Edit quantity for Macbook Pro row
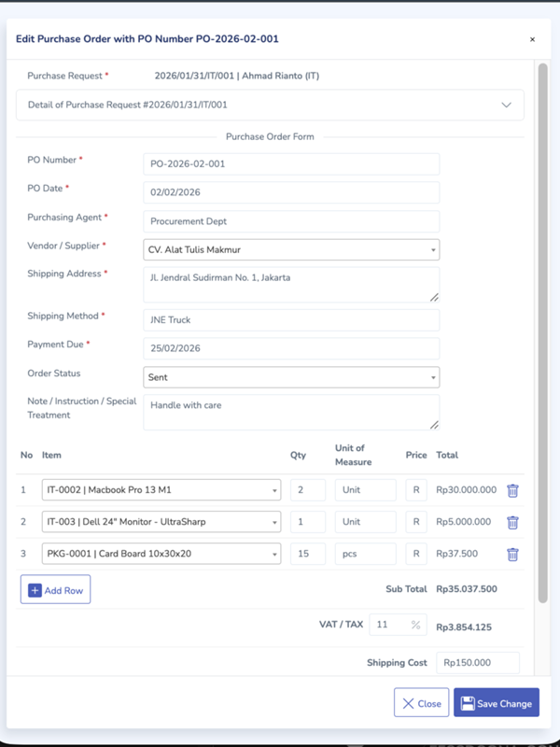 308,489
